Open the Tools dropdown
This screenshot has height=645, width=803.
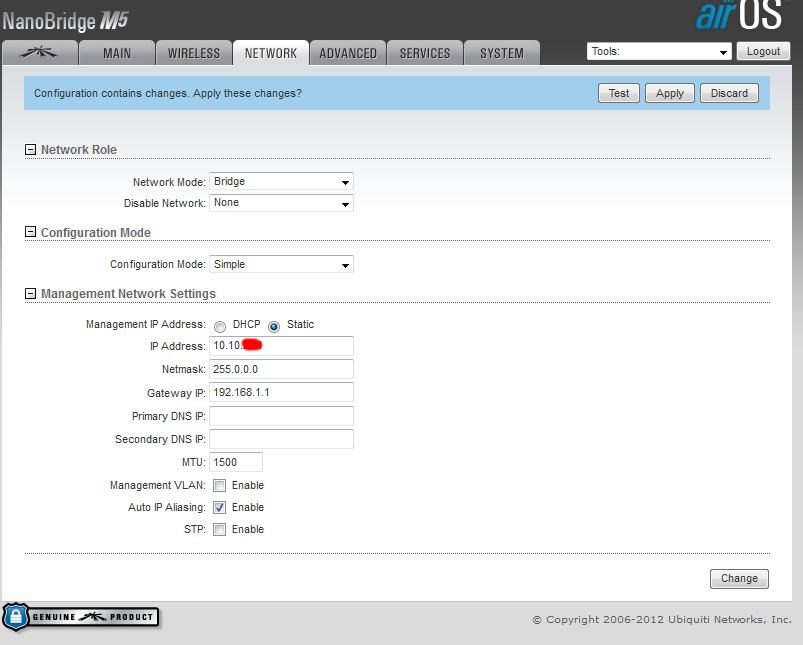coord(659,51)
